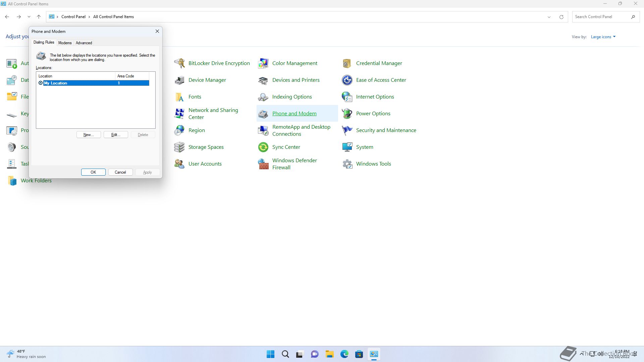Click the Refresh button in address bar

561,17
